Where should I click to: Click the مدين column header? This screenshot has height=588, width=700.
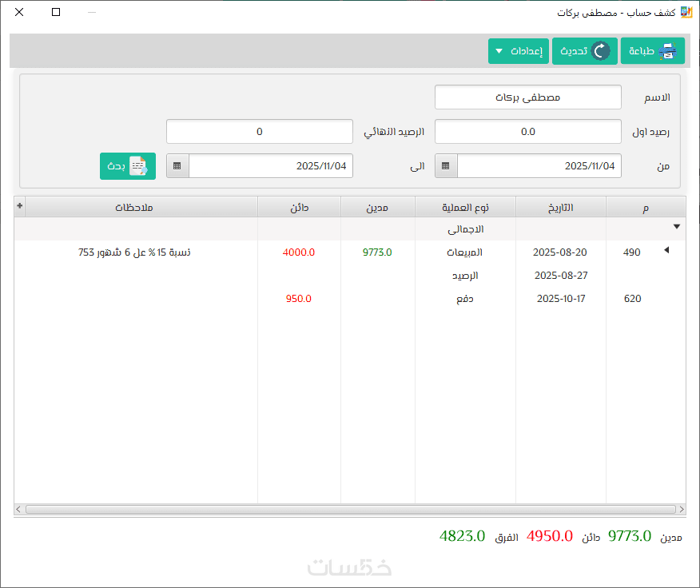pyautogui.click(x=378, y=207)
